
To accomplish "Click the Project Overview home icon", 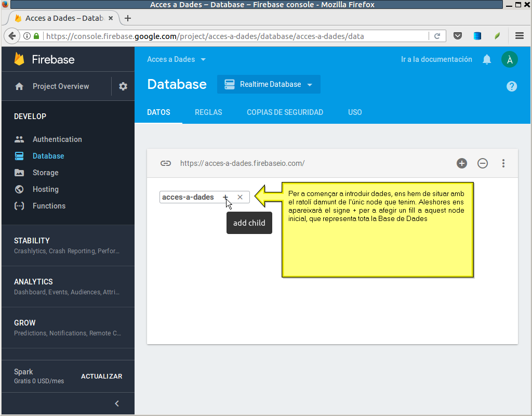I will [19, 86].
